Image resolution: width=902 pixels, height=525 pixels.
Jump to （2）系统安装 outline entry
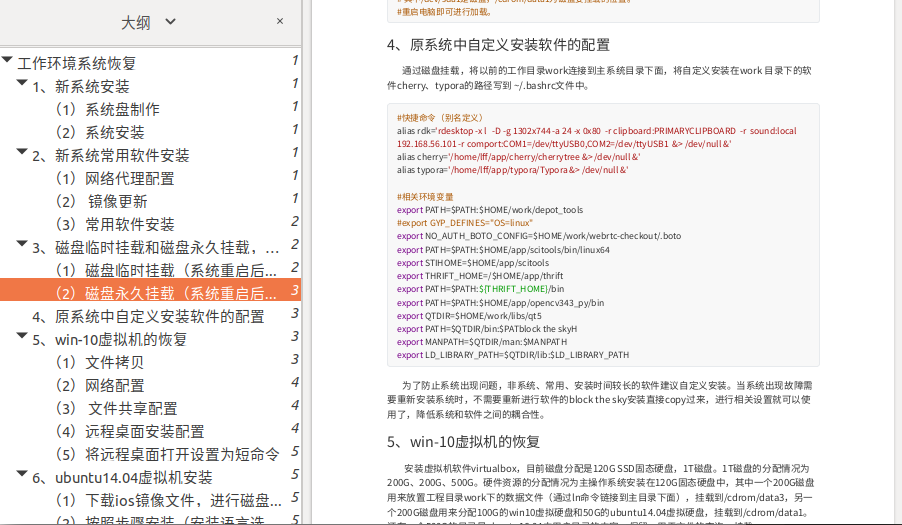(x=100, y=132)
